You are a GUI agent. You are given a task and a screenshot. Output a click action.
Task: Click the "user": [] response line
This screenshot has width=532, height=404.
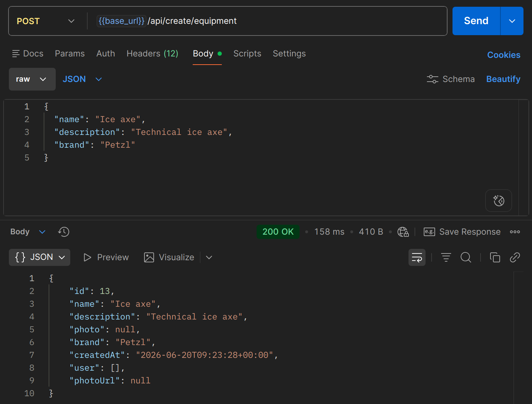pyautogui.click(x=97, y=368)
